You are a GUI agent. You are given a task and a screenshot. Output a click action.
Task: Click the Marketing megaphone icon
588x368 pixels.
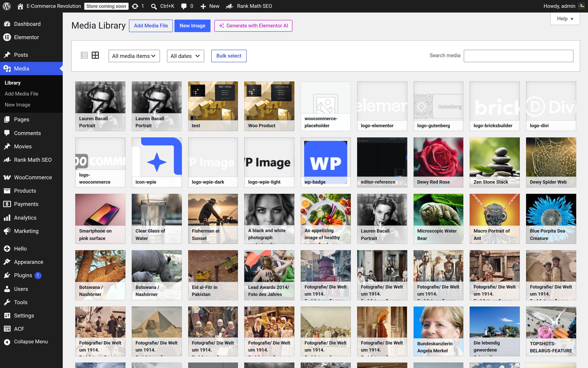pyautogui.click(x=7, y=231)
